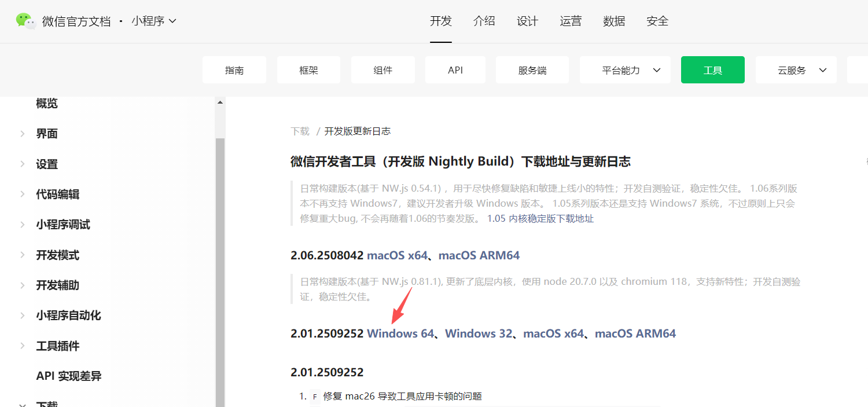Viewport: 868px width, 407px height.
Task: Open the 小程序自动化 sidebar item
Action: (x=69, y=316)
